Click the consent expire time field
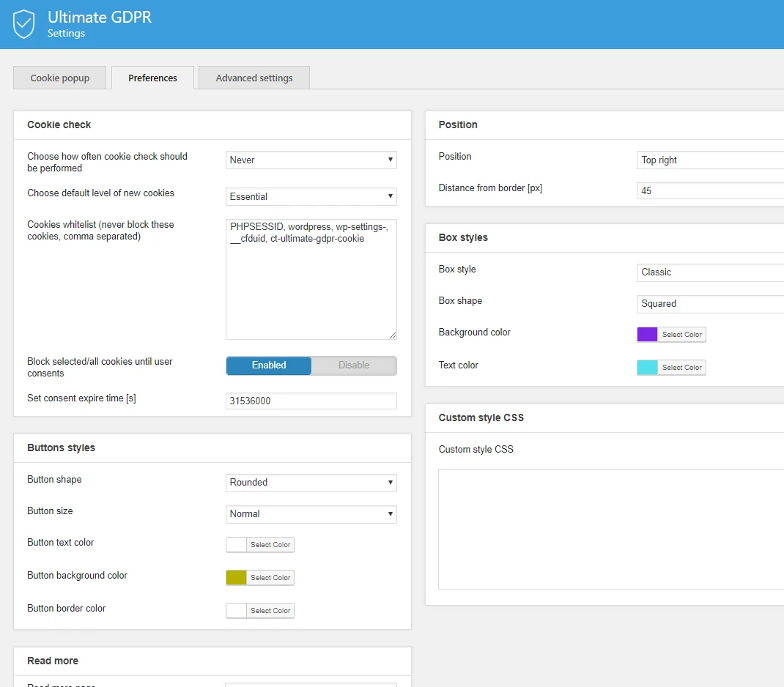The width and height of the screenshot is (784, 687). click(x=311, y=401)
